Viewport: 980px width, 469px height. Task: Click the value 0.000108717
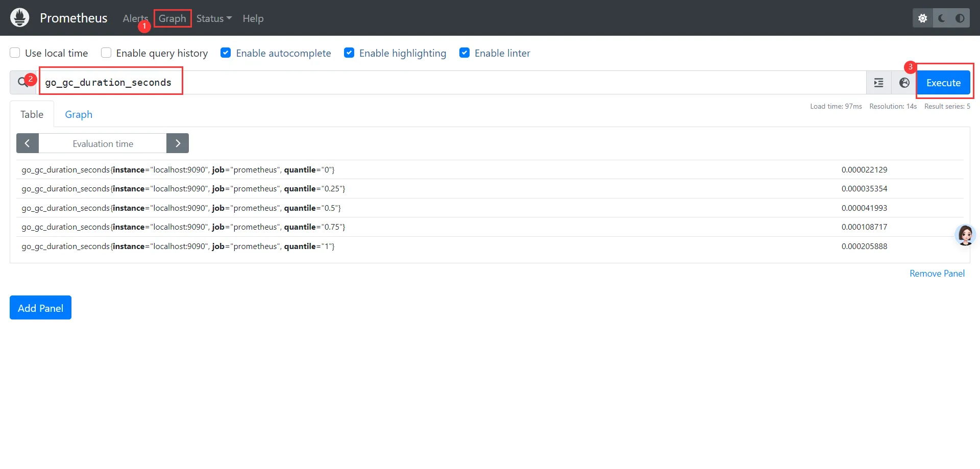pyautogui.click(x=864, y=227)
